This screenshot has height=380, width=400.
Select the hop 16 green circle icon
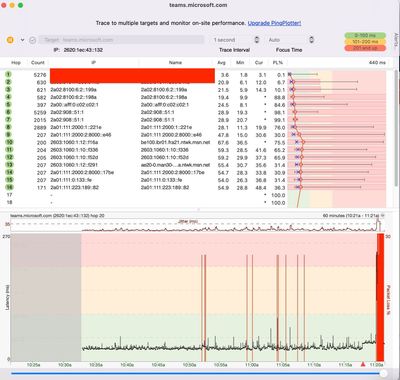9,187
